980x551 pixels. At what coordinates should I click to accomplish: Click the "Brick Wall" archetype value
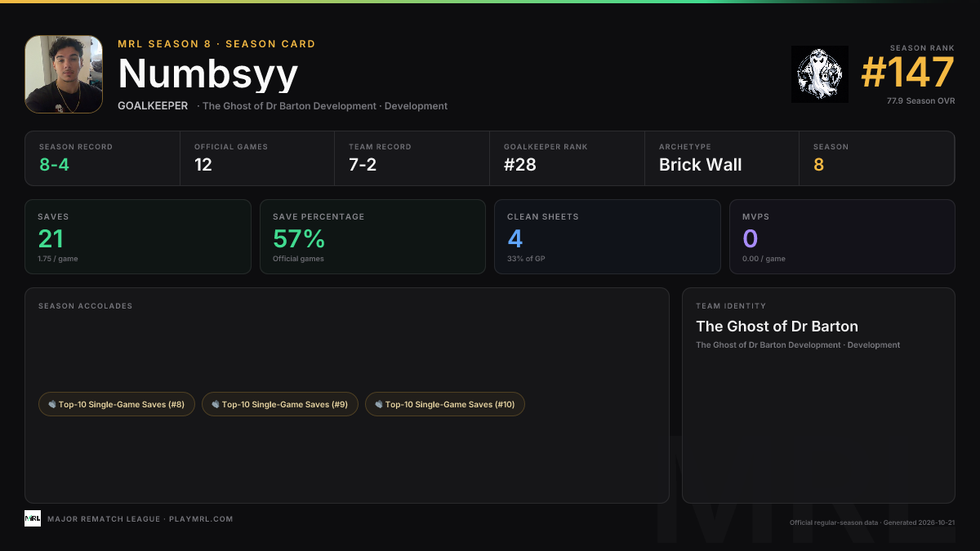tap(701, 165)
